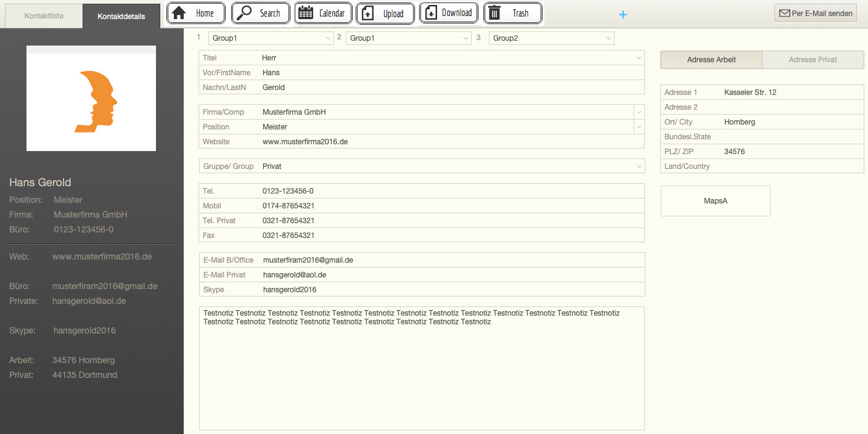This screenshot has width=868, height=434.
Task: Open the second group dropdown labeled 2
Action: [x=409, y=38]
